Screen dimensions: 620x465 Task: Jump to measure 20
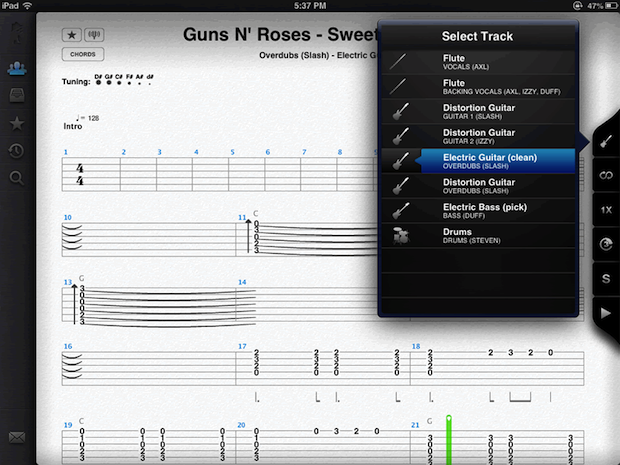click(x=241, y=425)
